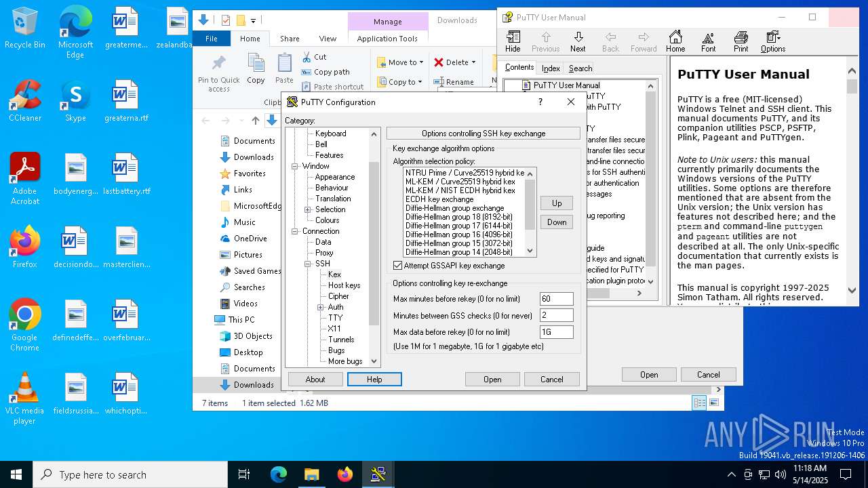Click Max data before rekey field
This screenshot has width=868, height=488.
[557, 332]
